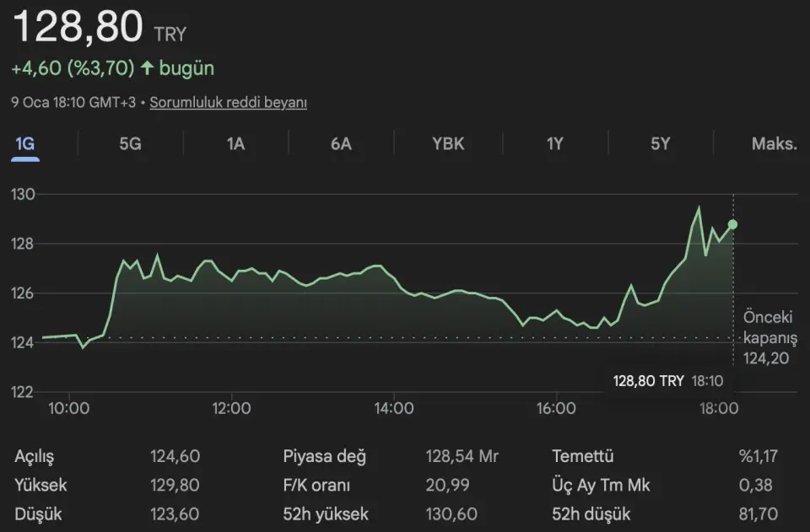Click the 52h yüksek value 130,60
The width and height of the screenshot is (810, 532).
tap(451, 513)
